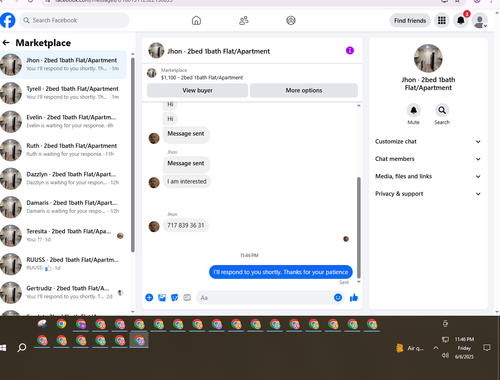Open the notifications bell in header
This screenshot has height=380, width=500.
click(461, 21)
